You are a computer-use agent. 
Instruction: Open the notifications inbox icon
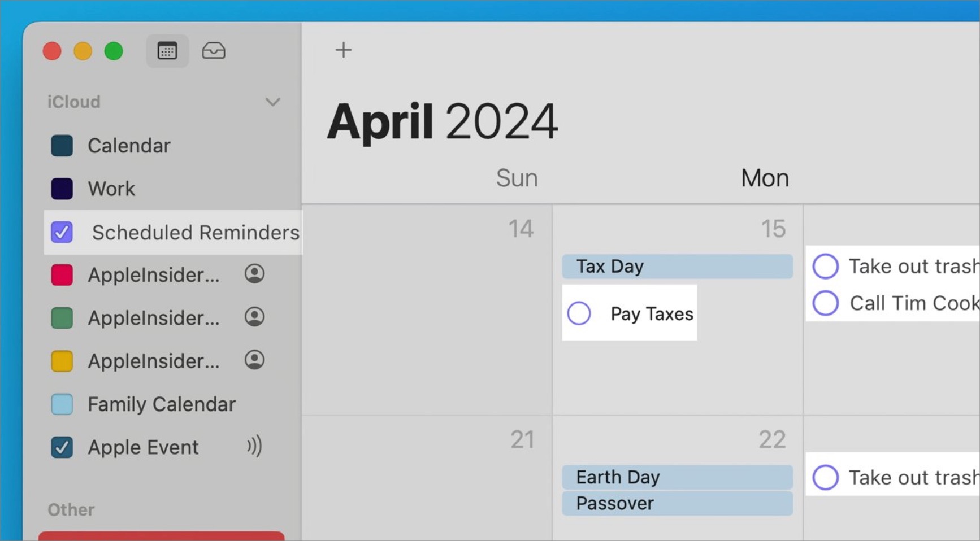coord(214,51)
